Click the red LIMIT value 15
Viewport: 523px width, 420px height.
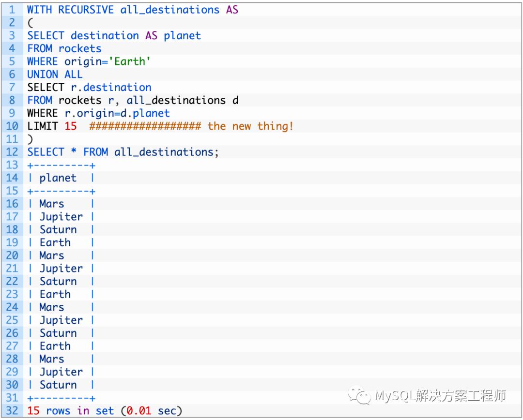click(x=70, y=126)
